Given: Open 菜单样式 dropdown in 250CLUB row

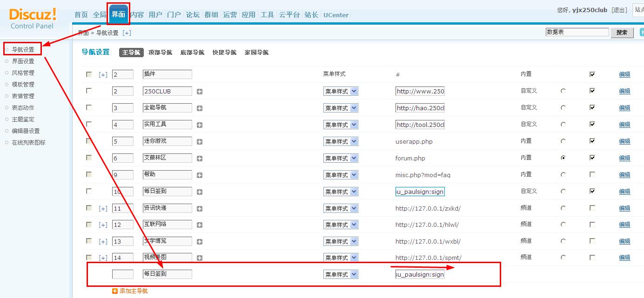Looking at the screenshot, I should tap(341, 92).
